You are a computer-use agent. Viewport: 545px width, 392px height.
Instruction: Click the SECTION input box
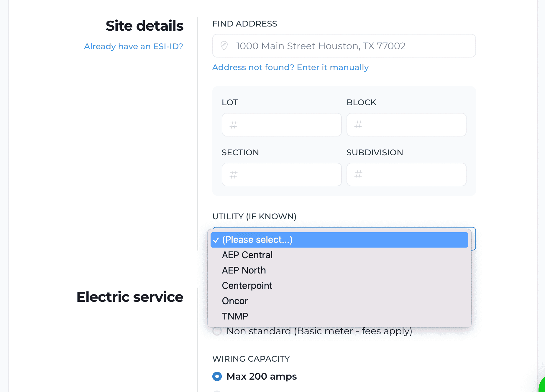click(x=282, y=174)
